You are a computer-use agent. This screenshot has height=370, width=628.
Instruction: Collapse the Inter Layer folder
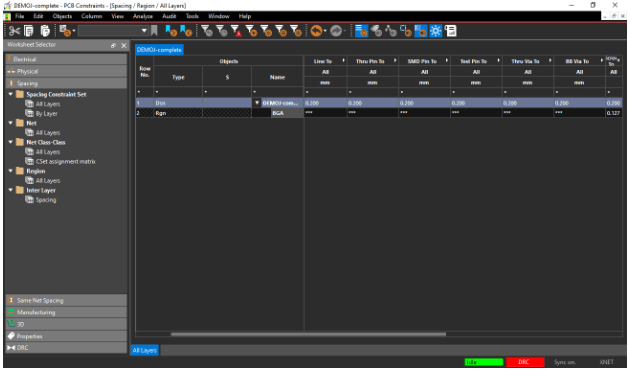click(x=11, y=190)
